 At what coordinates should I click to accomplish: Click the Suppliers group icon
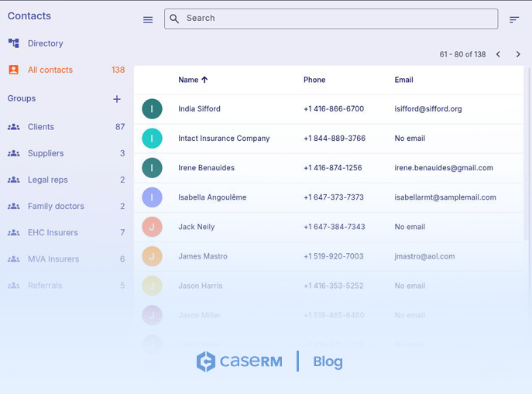[14, 153]
